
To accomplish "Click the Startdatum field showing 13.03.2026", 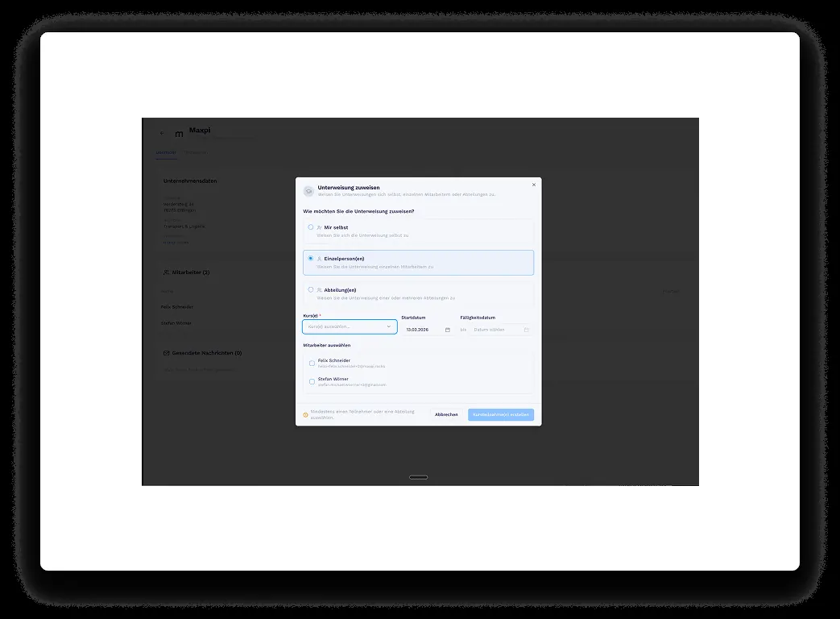I will pyautogui.click(x=428, y=330).
